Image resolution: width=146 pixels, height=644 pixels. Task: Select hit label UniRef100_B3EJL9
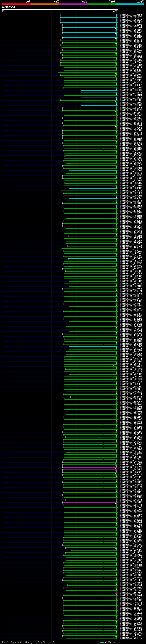[131, 211]
